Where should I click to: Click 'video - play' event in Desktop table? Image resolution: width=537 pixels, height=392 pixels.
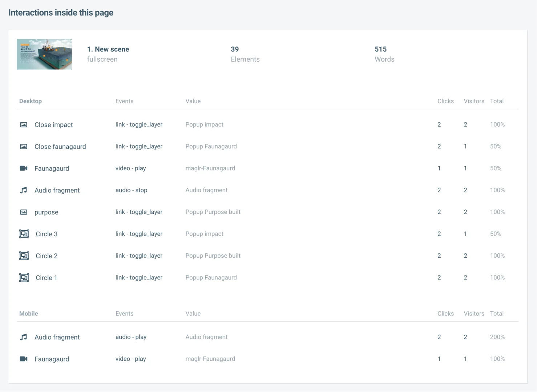pos(130,168)
